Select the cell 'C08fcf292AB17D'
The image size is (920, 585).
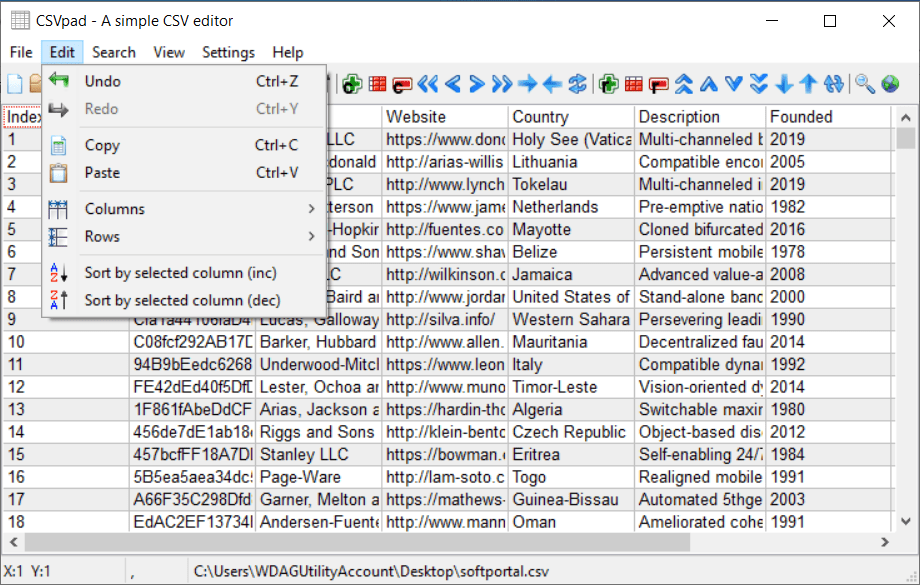(192, 342)
